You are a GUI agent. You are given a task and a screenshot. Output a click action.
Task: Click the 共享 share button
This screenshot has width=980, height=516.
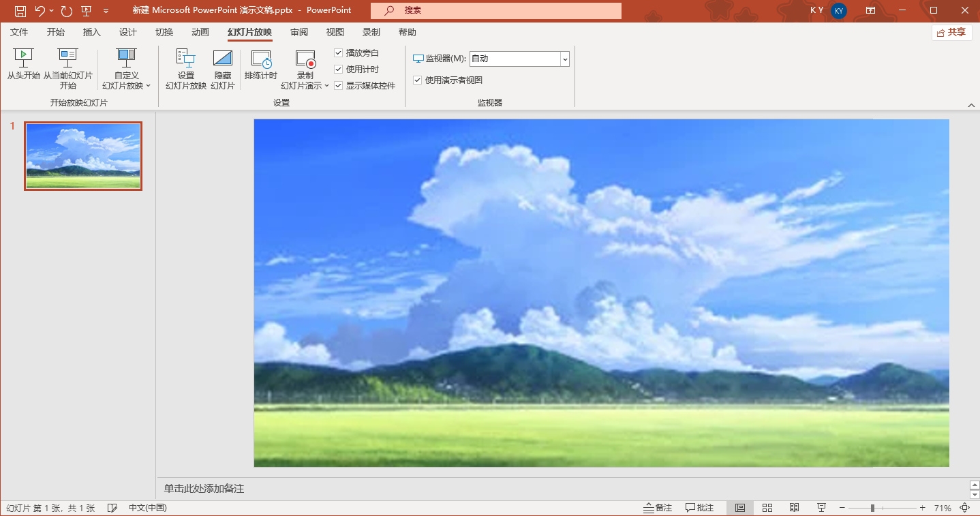[x=951, y=32]
